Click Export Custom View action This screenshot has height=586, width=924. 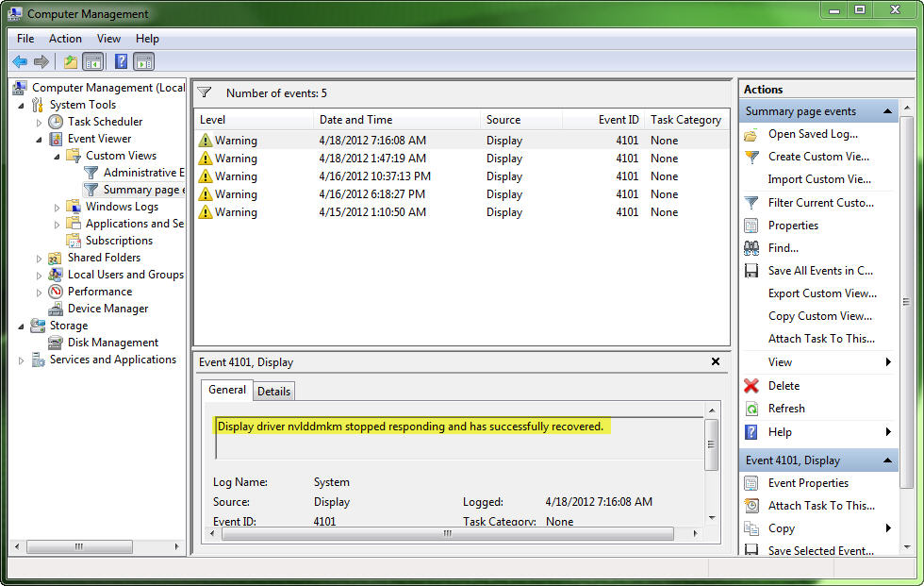pyautogui.click(x=822, y=293)
